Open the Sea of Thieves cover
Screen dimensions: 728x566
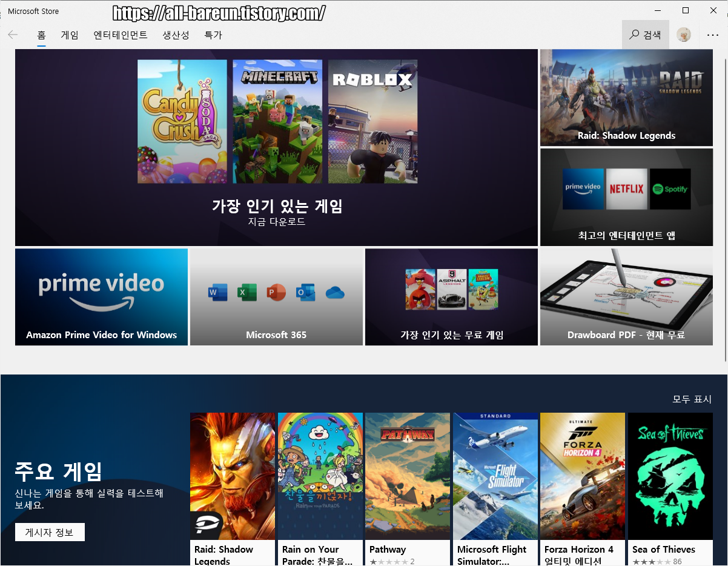[x=670, y=476]
